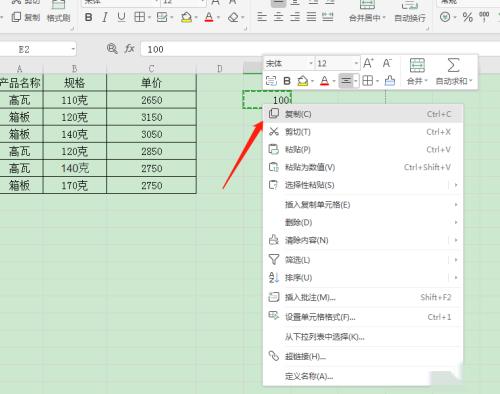Image resolution: width=500 pixels, height=394 pixels.
Task: Click the header cell 规格
Action: point(75,82)
